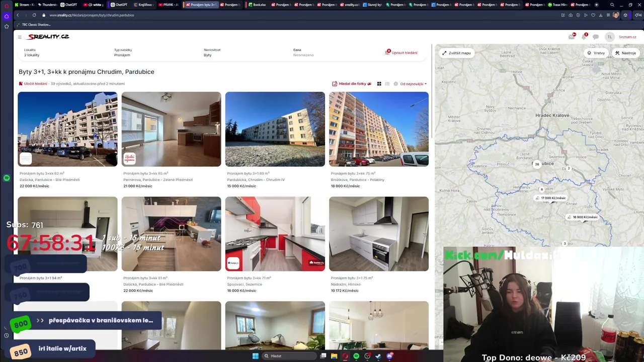Image resolution: width=644 pixels, height=362 pixels.
Task: Click the taskbar Hledat search box
Action: pyautogui.click(x=289, y=356)
